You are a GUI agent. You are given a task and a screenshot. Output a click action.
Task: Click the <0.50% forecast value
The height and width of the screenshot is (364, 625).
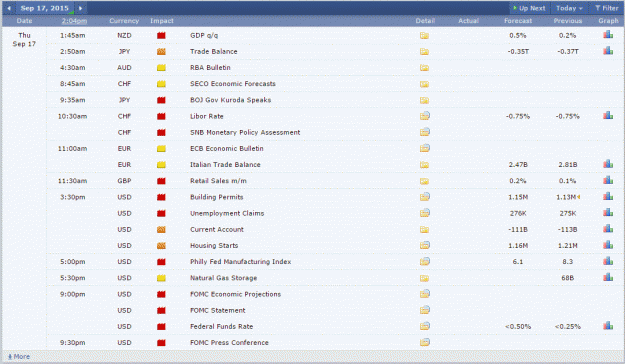tap(518, 327)
